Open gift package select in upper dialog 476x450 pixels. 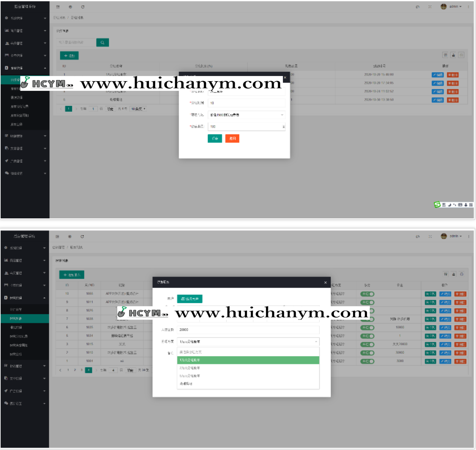pyautogui.click(x=247, y=115)
